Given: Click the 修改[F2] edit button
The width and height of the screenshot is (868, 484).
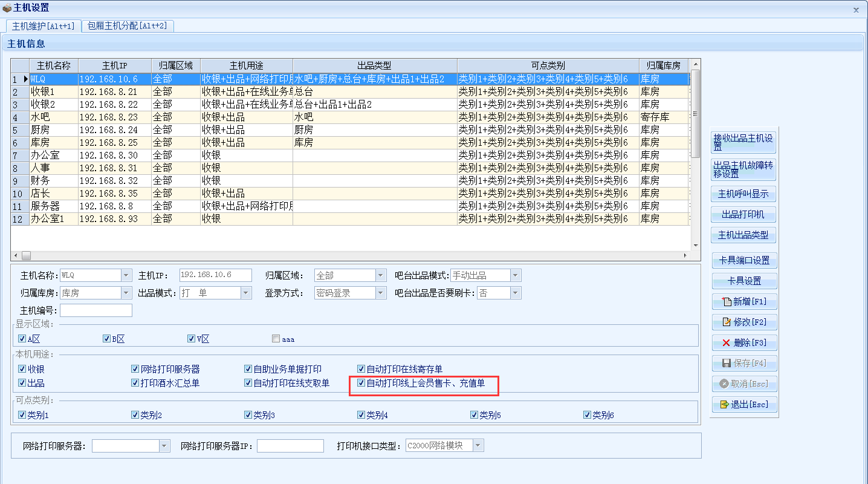Looking at the screenshot, I should pos(744,322).
